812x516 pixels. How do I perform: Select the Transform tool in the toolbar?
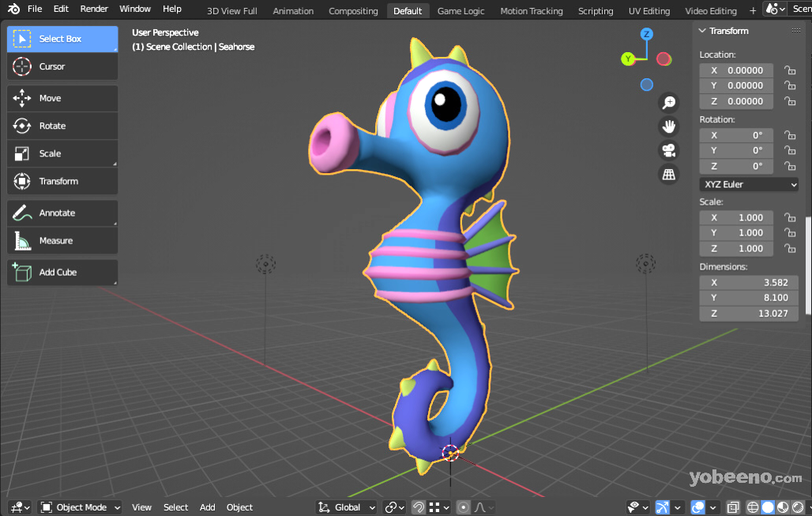pyautogui.click(x=62, y=181)
